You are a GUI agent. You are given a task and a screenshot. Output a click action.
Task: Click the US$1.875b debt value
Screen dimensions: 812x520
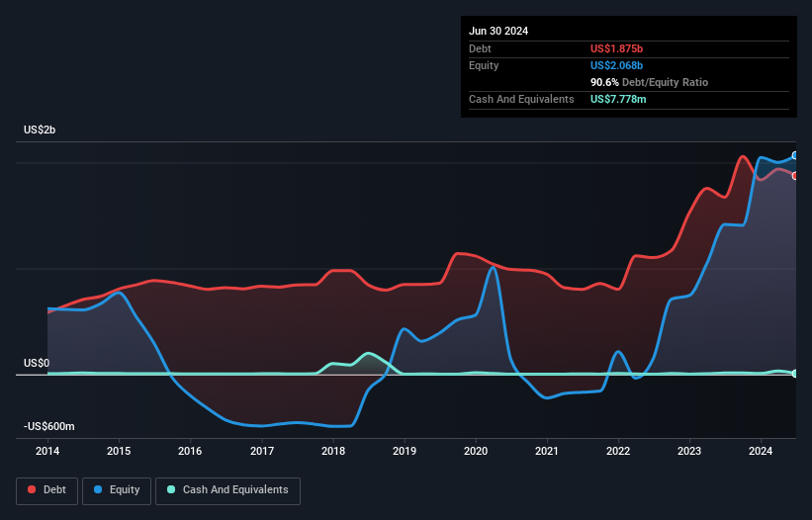[616, 48]
